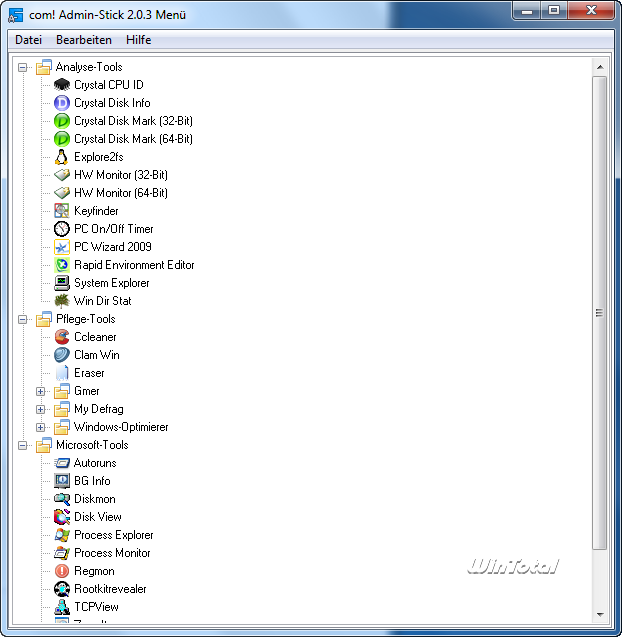
Task: Select the 'TCPView' text entry
Action: [96, 607]
